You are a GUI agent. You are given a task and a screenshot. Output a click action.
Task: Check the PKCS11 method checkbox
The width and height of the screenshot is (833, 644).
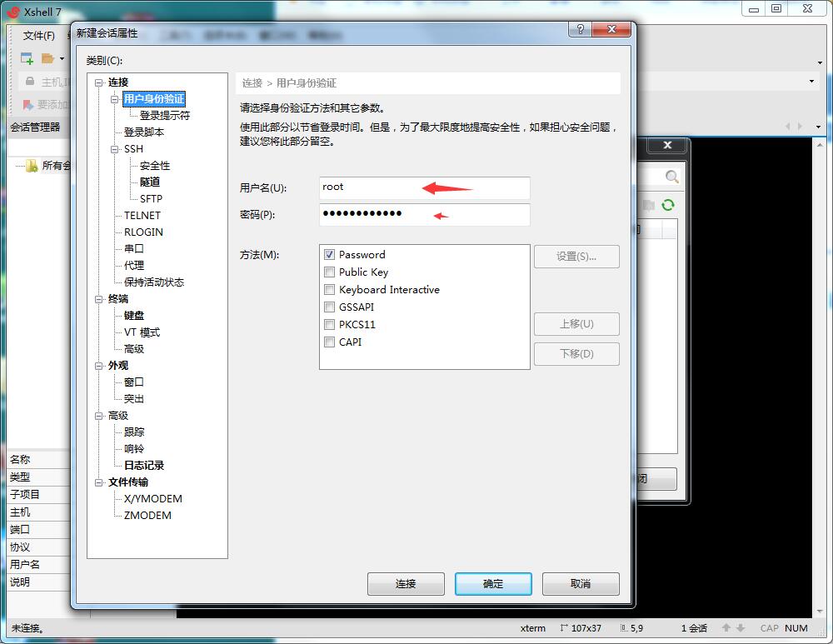tap(329, 325)
